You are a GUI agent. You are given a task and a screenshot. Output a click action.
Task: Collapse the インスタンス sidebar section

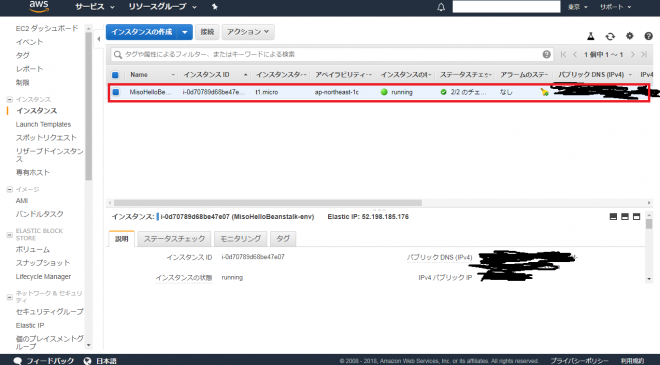[9, 99]
